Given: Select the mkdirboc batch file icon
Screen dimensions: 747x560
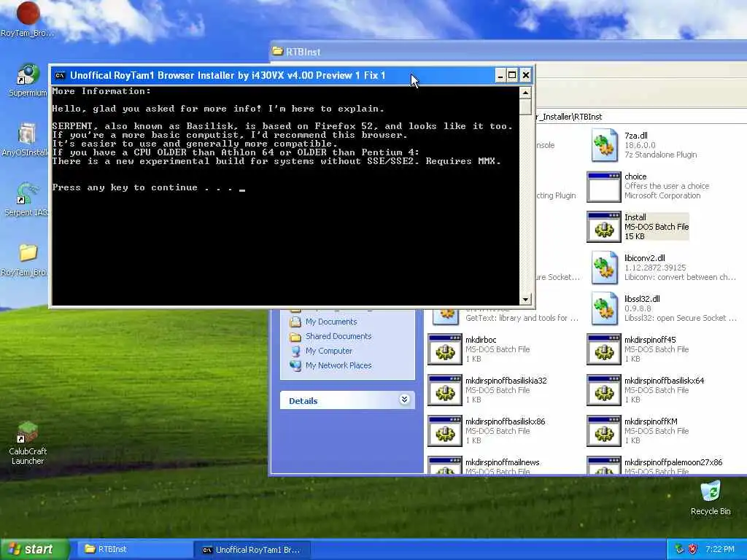Looking at the screenshot, I should click(445, 349).
